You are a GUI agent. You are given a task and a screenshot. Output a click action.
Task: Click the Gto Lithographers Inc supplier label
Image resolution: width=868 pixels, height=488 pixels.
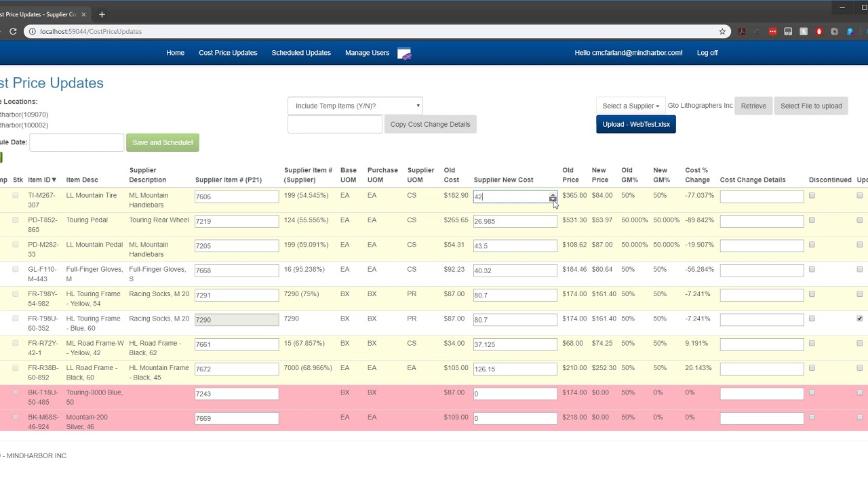click(700, 105)
